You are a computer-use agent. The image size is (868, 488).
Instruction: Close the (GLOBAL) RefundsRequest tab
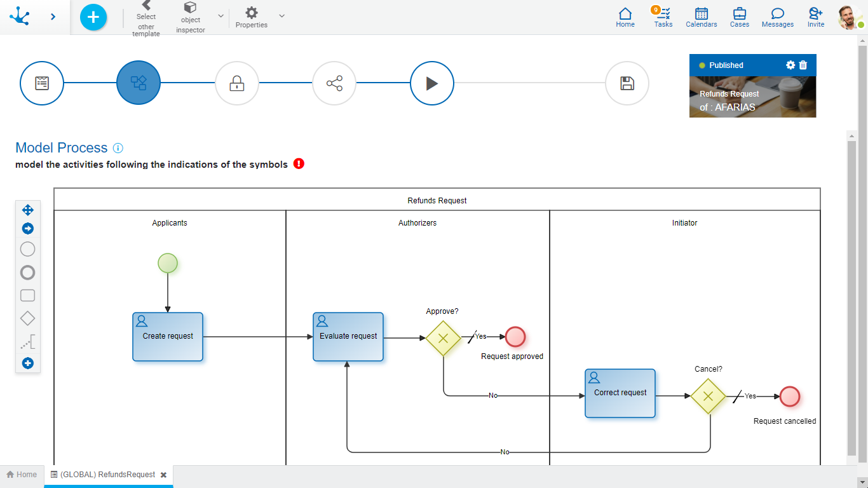(x=163, y=475)
